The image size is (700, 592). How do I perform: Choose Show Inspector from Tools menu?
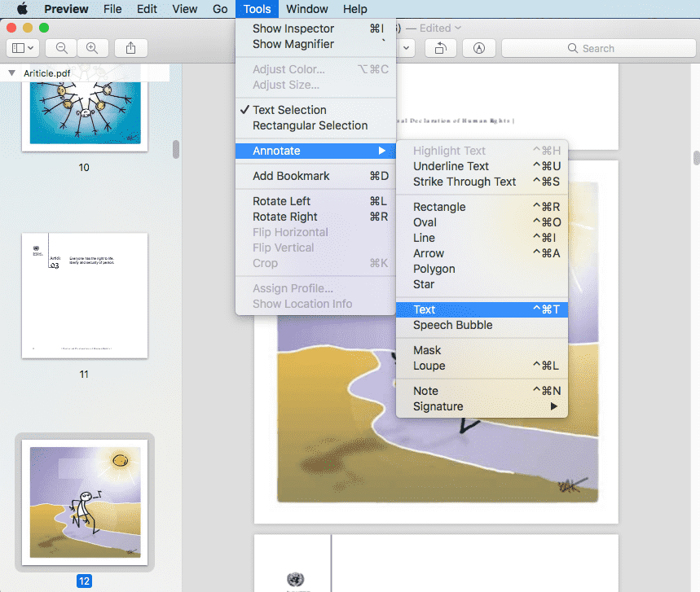point(293,29)
